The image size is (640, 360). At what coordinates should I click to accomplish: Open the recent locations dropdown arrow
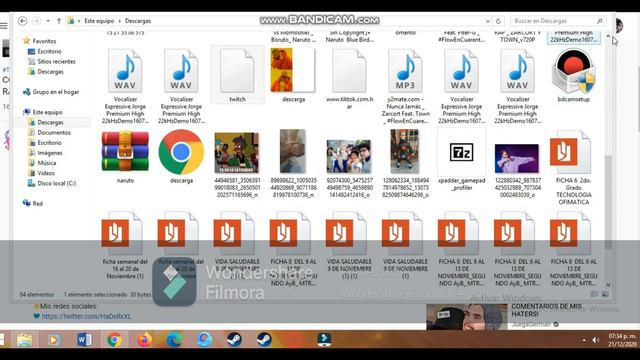coord(48,20)
